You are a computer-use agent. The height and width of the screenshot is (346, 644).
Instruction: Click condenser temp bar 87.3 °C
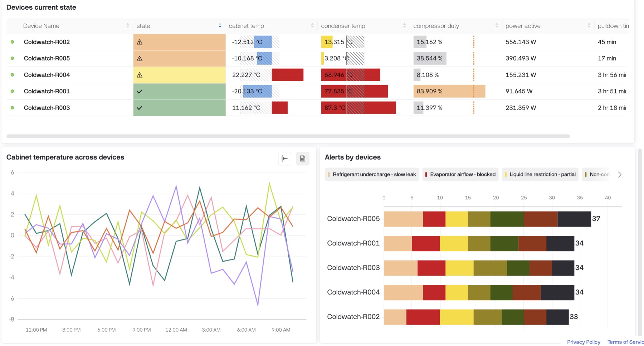click(x=358, y=108)
